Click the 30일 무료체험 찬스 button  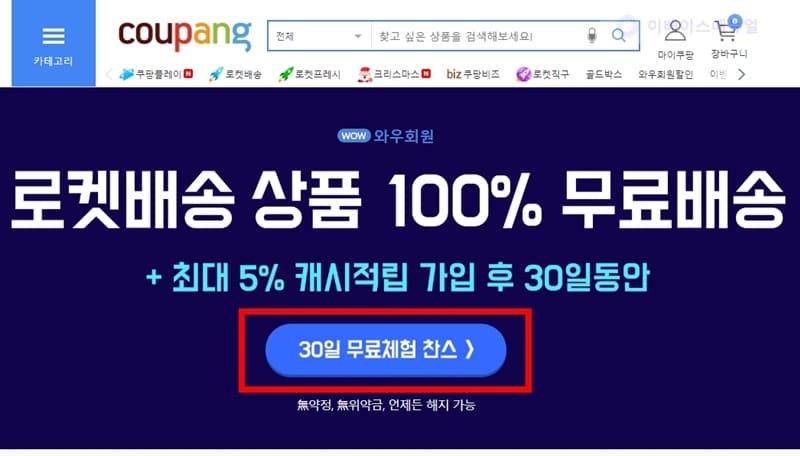(x=386, y=350)
